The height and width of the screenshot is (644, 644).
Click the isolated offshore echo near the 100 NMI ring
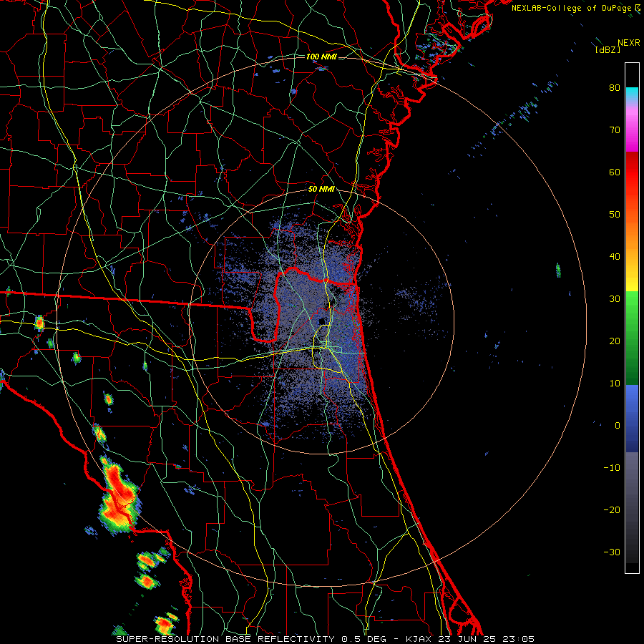pos(558,270)
